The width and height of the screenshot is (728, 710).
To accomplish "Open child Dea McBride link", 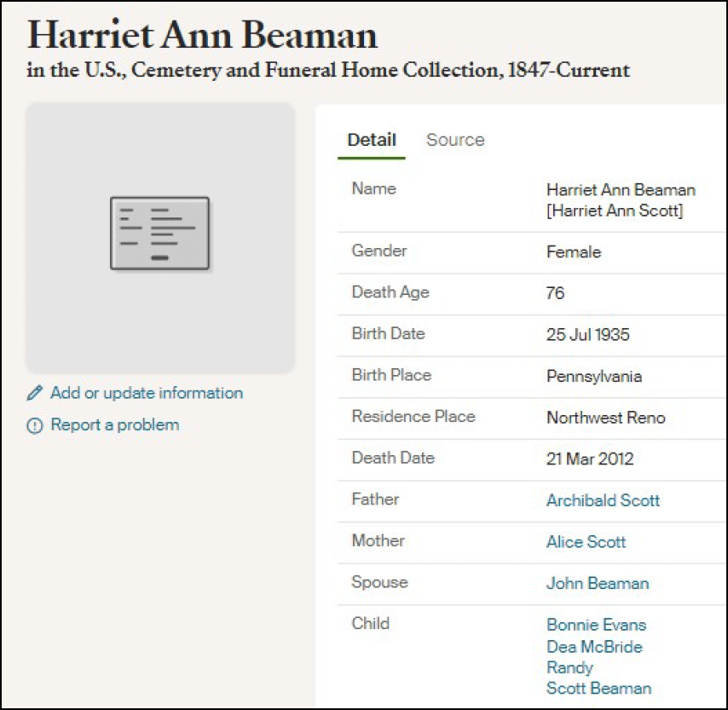I will [x=594, y=646].
